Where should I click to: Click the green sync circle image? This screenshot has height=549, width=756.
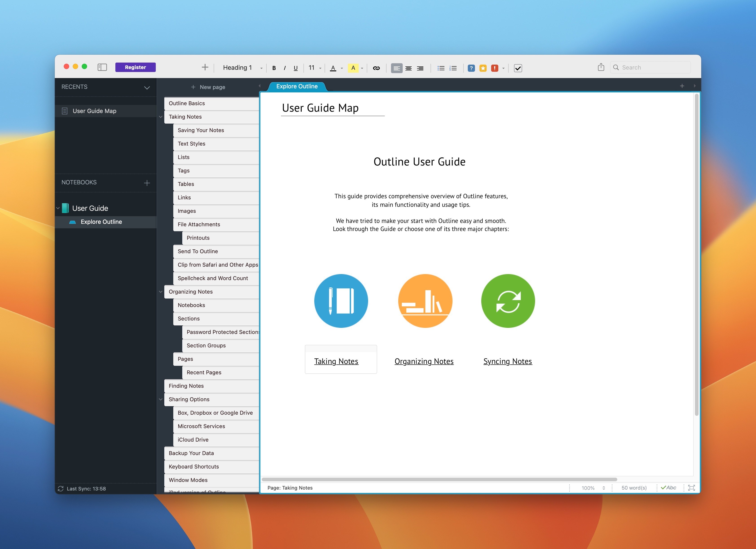point(508,301)
